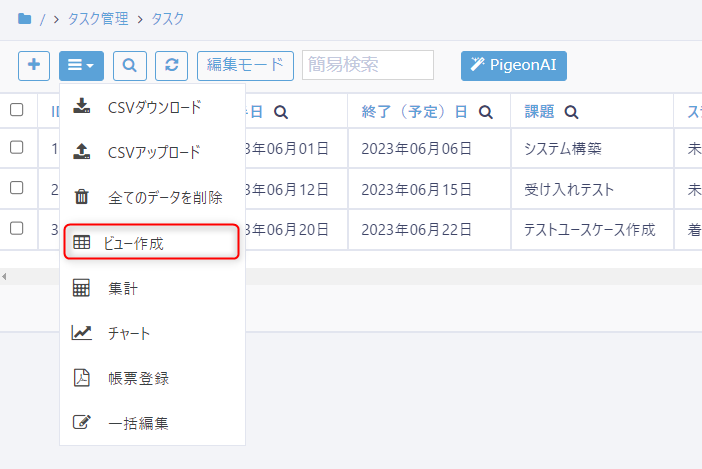
Task: Click the folder icon in breadcrumb
Action: pos(25,19)
